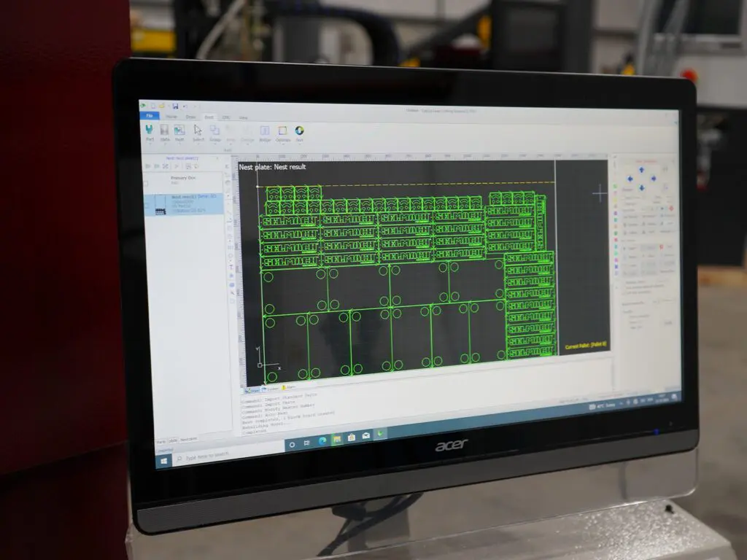Viewport: 747px width, 560px height.
Task: Click the Optimize icon in ribbon
Action: click(x=282, y=131)
